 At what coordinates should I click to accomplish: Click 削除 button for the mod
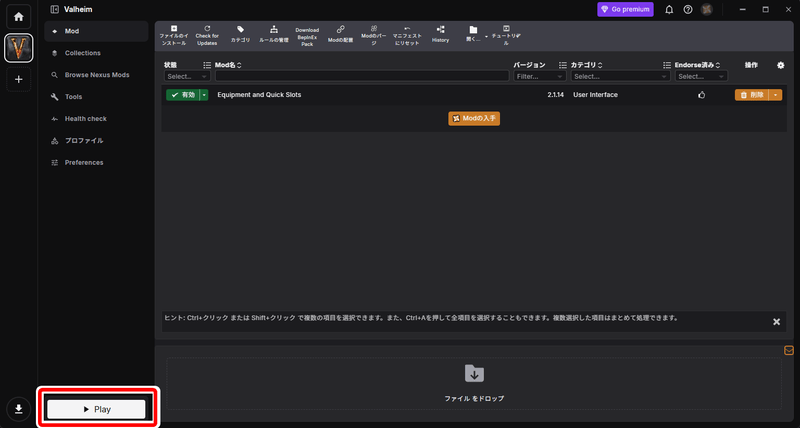(752, 95)
